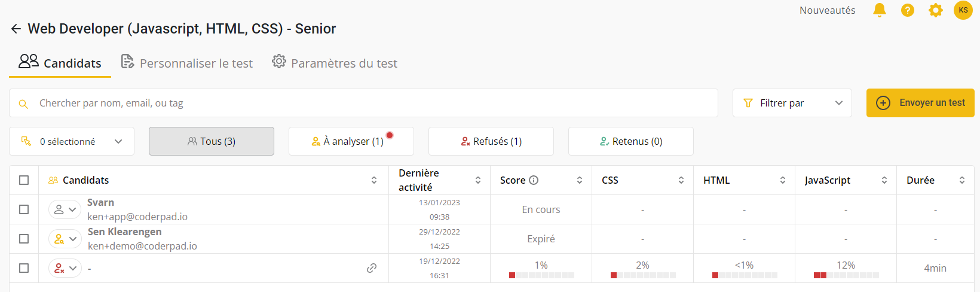The width and height of the screenshot is (980, 292).
Task: Click the Score info icon
Action: pos(534,180)
